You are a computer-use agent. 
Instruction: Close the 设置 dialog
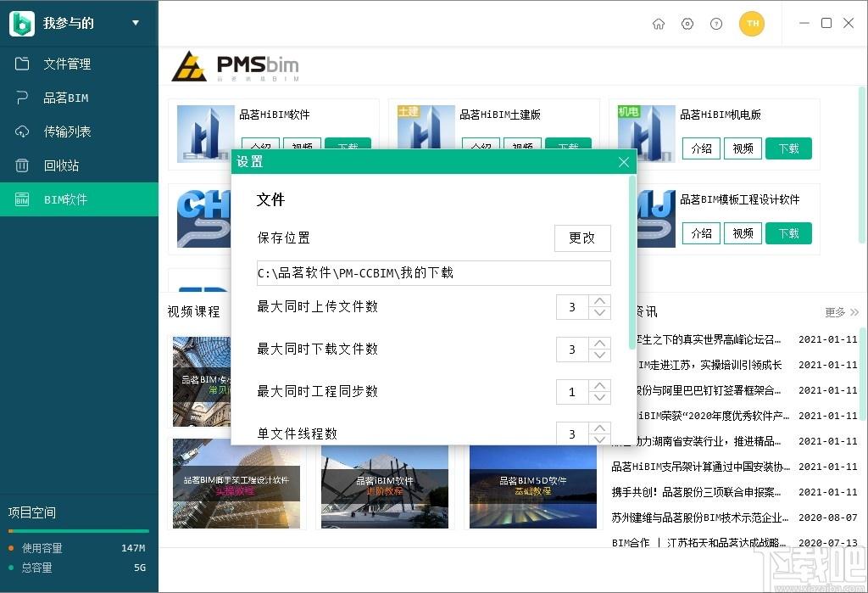click(624, 162)
